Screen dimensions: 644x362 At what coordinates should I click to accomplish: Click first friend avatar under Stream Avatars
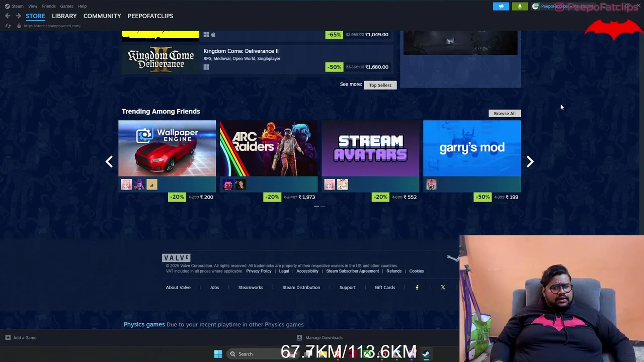(x=330, y=185)
